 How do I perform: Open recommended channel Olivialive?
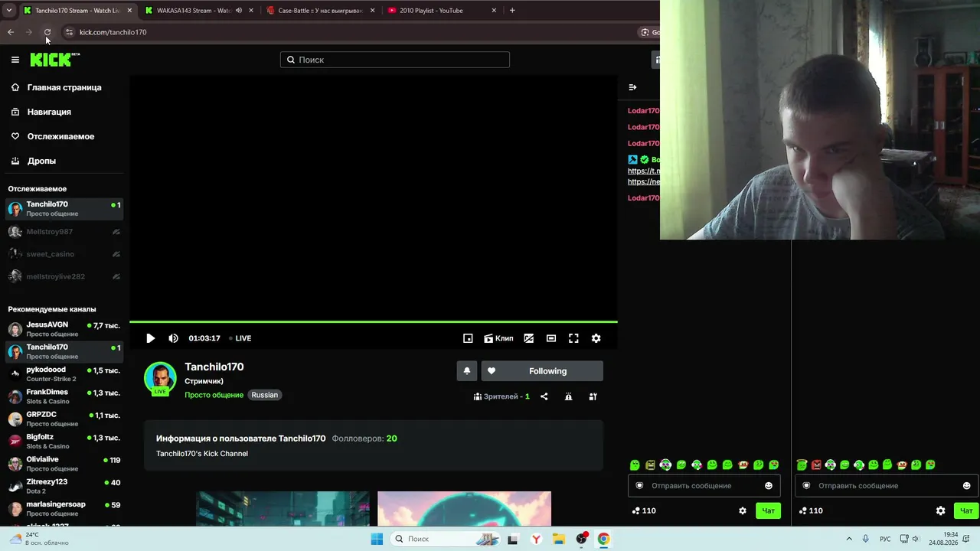tap(64, 464)
